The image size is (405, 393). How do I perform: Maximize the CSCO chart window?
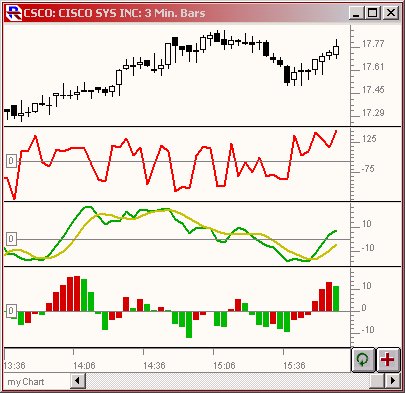pos(373,13)
